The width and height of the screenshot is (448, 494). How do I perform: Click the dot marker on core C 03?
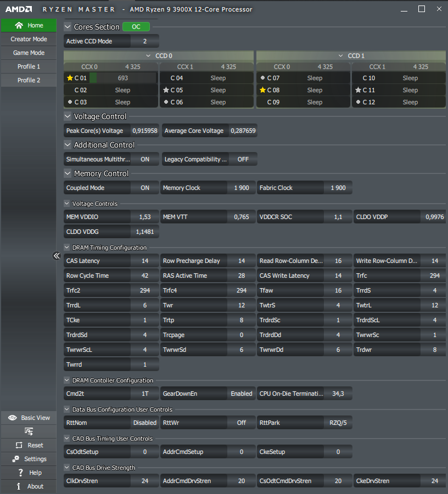tap(70, 102)
